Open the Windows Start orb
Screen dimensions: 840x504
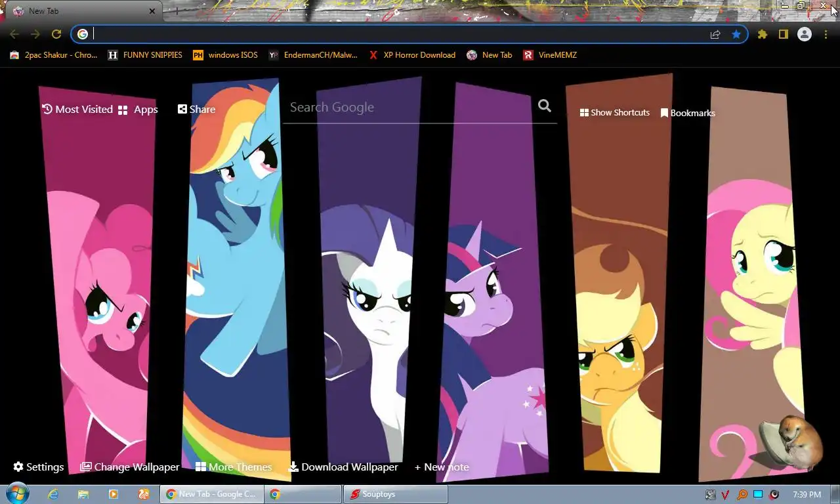tap(16, 494)
